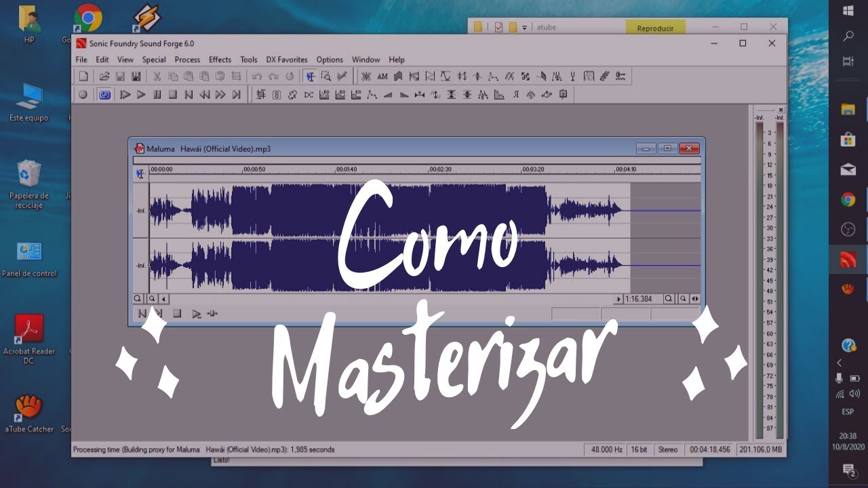Click the Reverse (Я) process icon
This screenshot has height=488, width=868.
(516, 95)
